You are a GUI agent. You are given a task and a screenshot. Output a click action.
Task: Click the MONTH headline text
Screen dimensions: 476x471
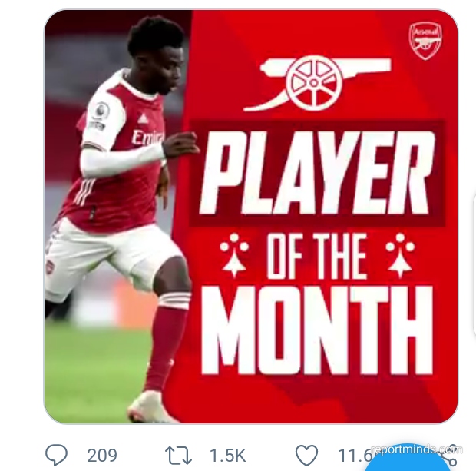click(317, 330)
